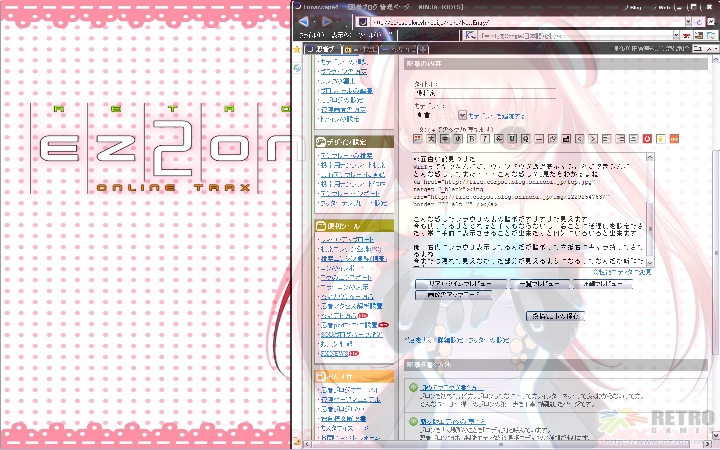This screenshot has height=450, width=720.
Task: Click the first green-bullet help link
Action: (452, 388)
